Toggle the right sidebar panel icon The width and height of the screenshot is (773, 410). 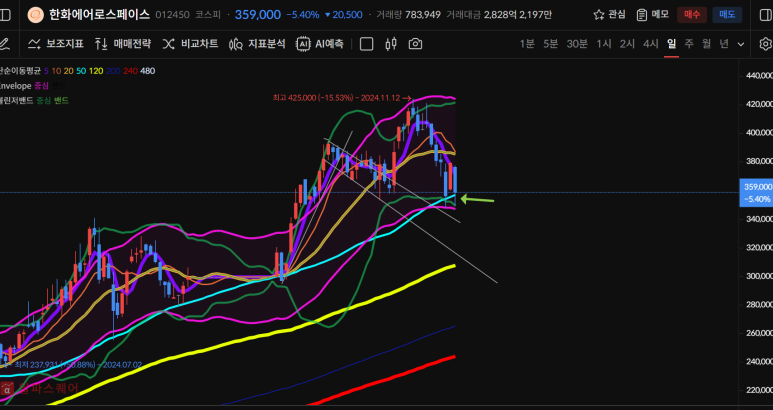[766, 15]
